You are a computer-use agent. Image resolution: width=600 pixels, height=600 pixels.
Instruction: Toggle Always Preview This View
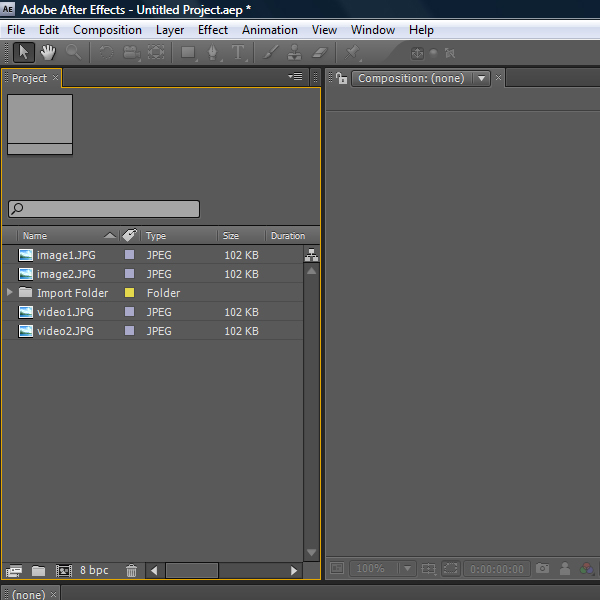pyautogui.click(x=337, y=568)
